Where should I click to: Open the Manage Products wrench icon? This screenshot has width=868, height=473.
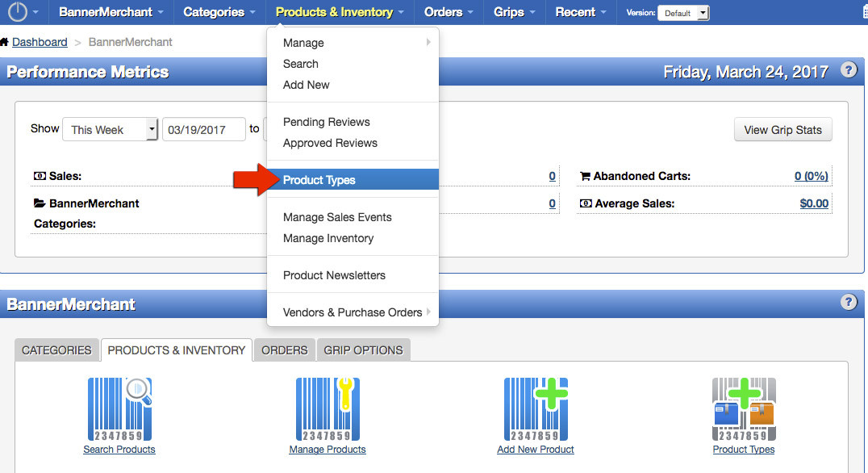(x=328, y=408)
